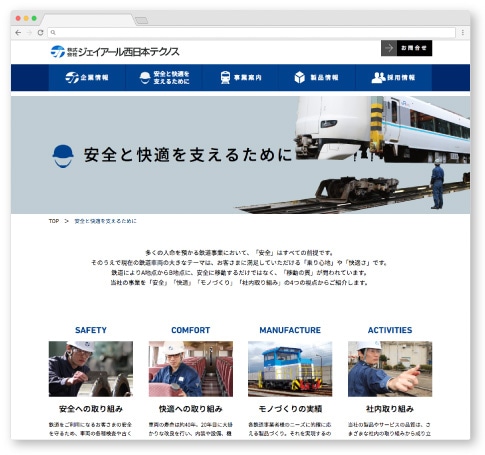Click the SAFETY heading
This screenshot has width=485, height=455.
91,330
